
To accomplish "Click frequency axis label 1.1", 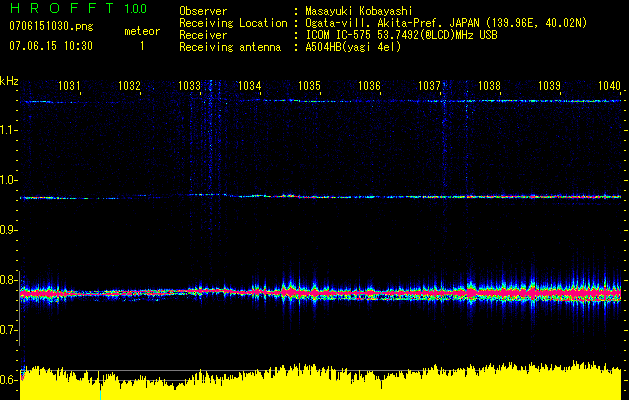I will click(x=8, y=130).
